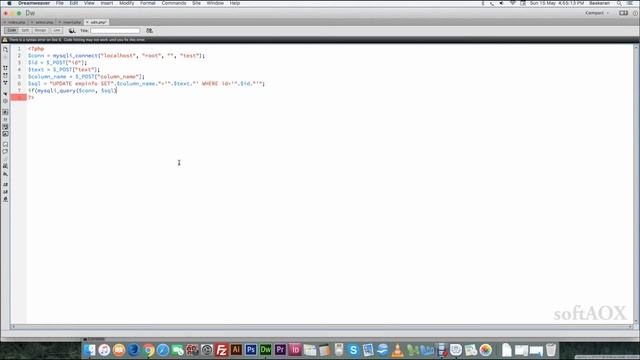Viewport: 640px width, 360px height.
Task: Open the Commands menu
Action: coord(173,3)
